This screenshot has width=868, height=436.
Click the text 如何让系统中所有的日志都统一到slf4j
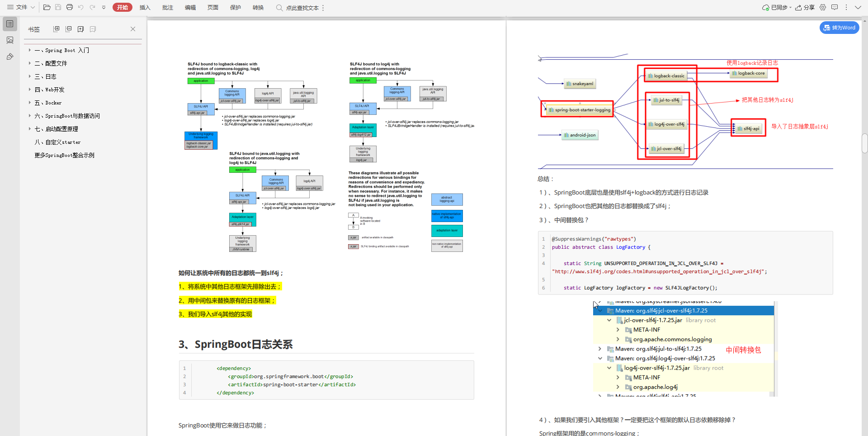point(231,273)
